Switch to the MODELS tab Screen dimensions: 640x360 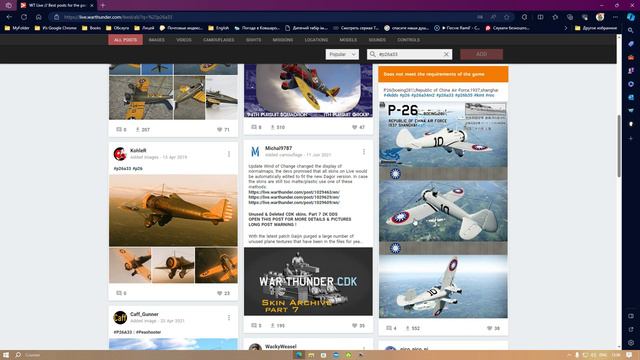(348, 40)
